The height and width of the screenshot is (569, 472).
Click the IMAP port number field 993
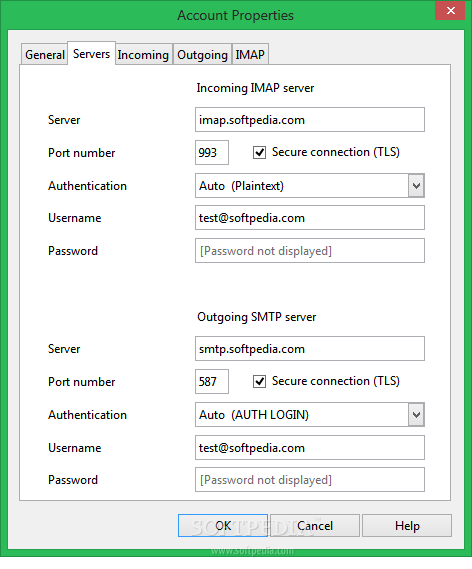click(212, 152)
